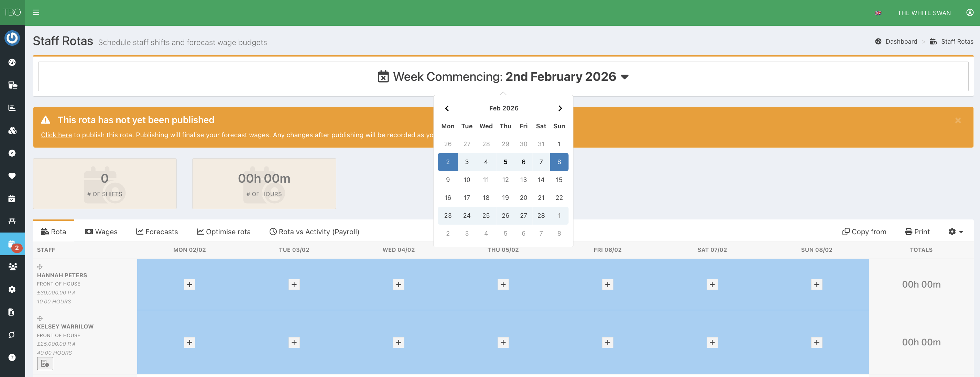Add shift for Hannah Peters on Monday
This screenshot has height=377, width=980.
[189, 284]
